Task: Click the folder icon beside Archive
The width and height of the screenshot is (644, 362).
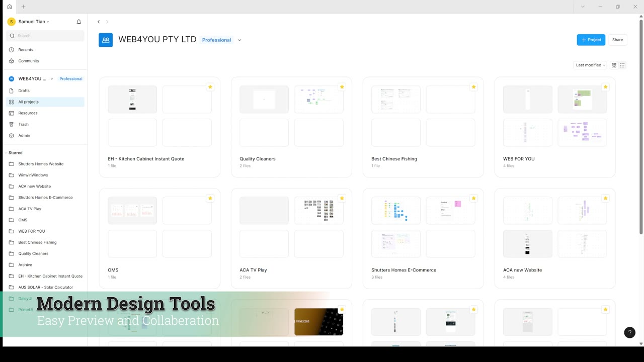Action: tap(12, 265)
